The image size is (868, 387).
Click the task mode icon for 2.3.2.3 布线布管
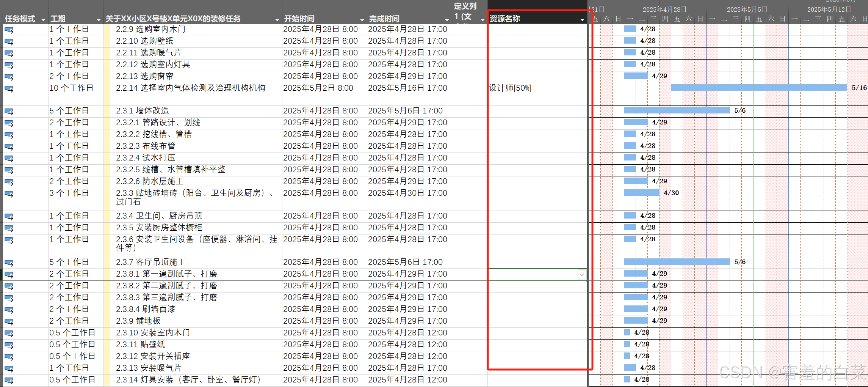pyautogui.click(x=9, y=146)
